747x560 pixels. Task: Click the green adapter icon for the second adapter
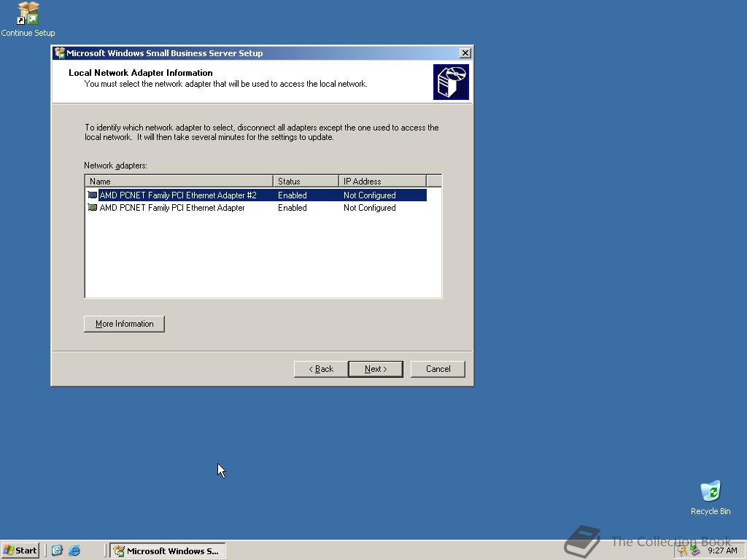(x=93, y=208)
